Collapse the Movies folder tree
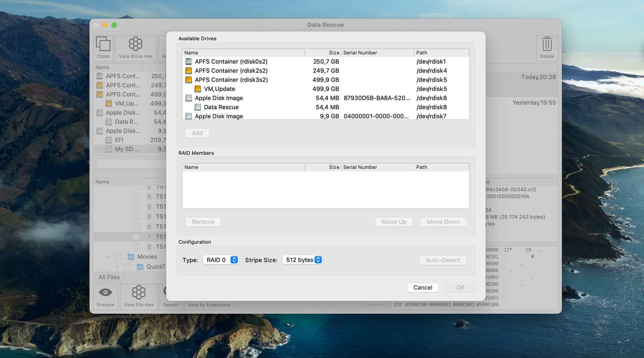644x358 pixels. point(107,257)
